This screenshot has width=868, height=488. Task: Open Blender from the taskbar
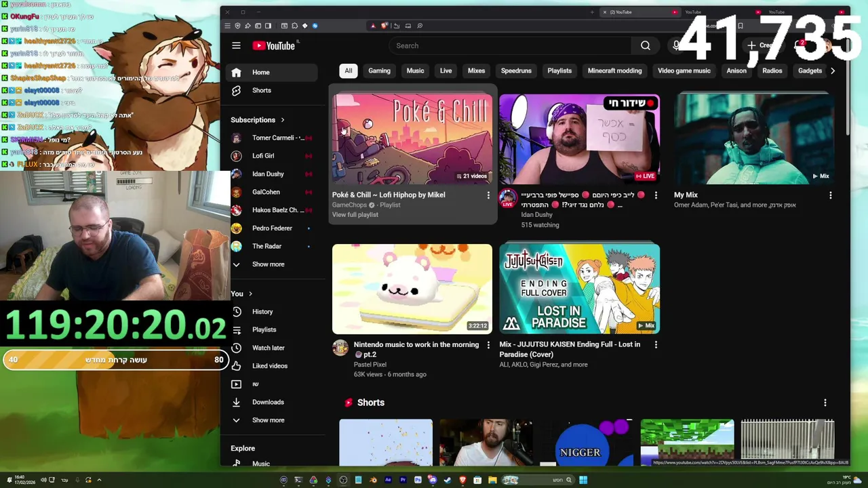[373, 480]
